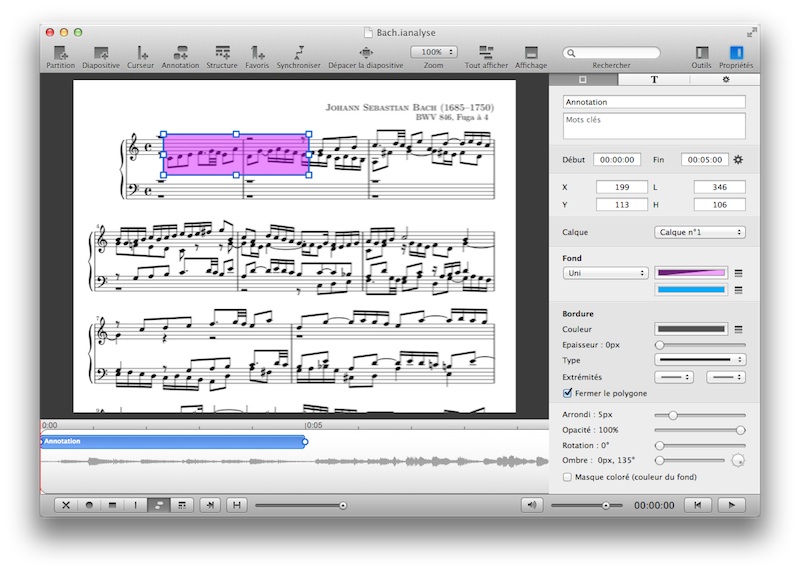
Task: Click the Fin time field
Action: (x=705, y=160)
